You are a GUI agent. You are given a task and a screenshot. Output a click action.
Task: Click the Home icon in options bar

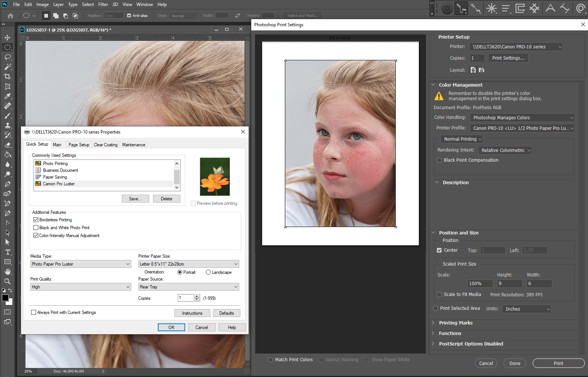pos(10,16)
